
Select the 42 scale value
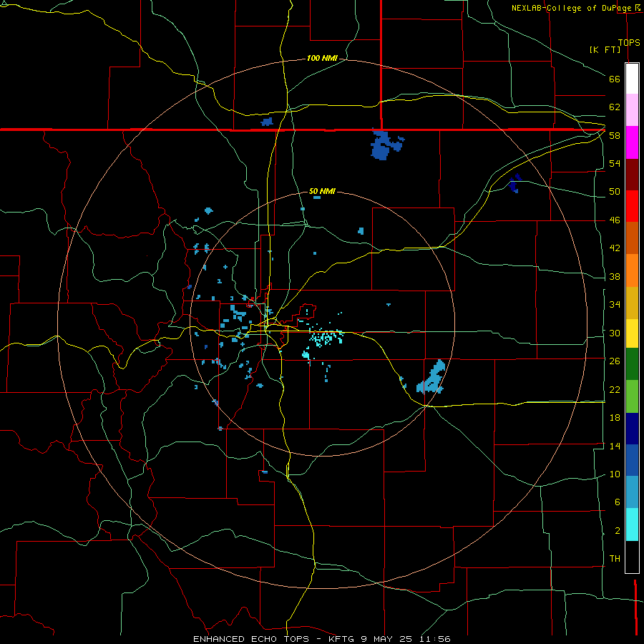coord(615,248)
